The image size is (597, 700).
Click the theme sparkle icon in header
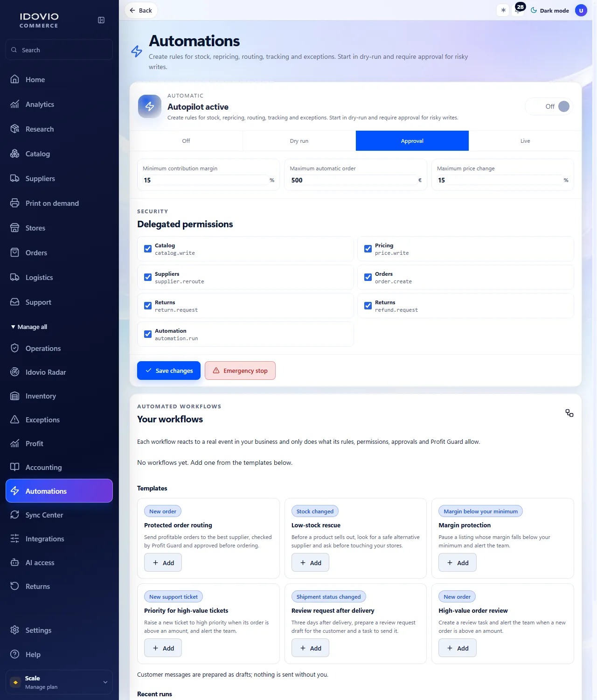click(x=503, y=10)
